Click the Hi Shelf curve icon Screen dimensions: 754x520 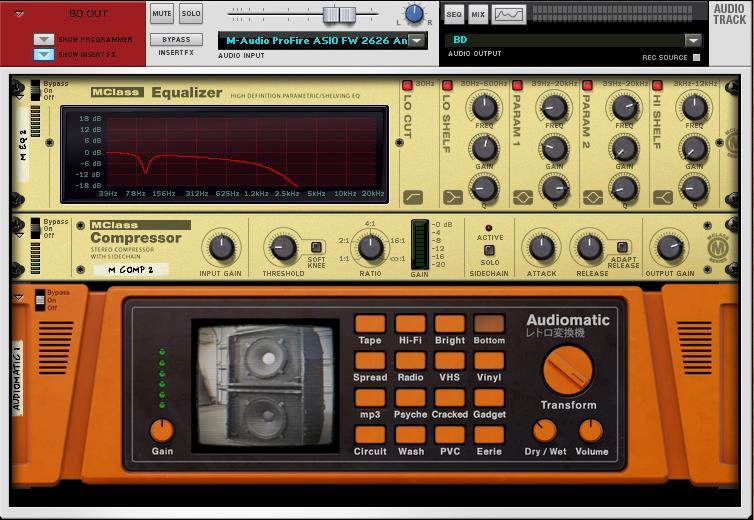pos(663,197)
